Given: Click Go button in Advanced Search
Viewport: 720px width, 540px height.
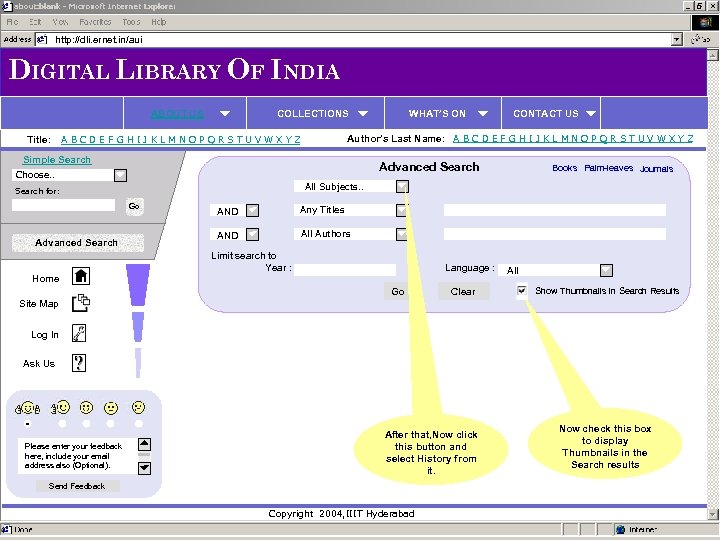Looking at the screenshot, I should 398,292.
